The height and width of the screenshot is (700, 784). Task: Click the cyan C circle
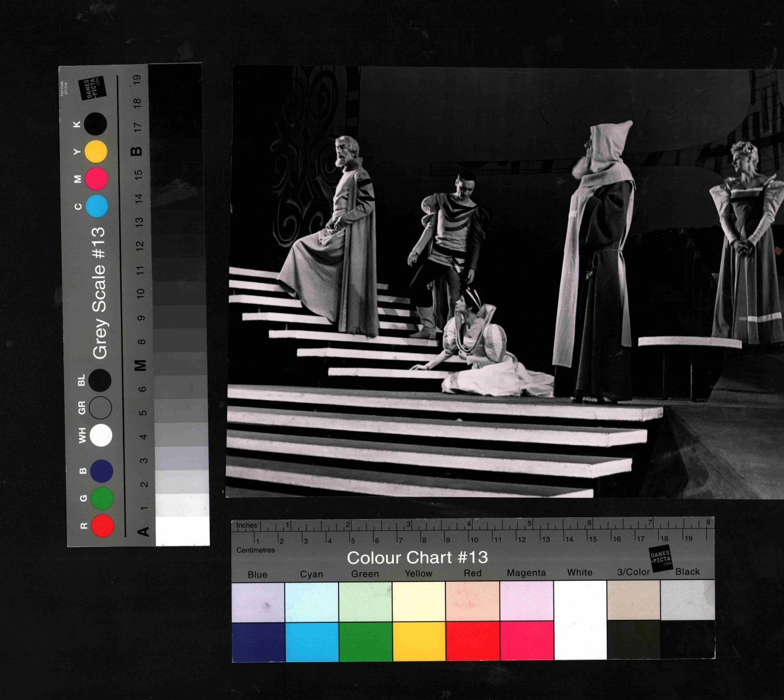tap(97, 206)
